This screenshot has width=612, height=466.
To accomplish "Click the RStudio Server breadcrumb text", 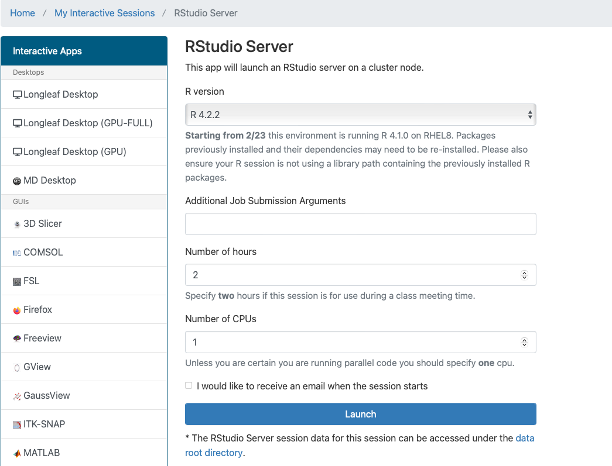I will [206, 13].
